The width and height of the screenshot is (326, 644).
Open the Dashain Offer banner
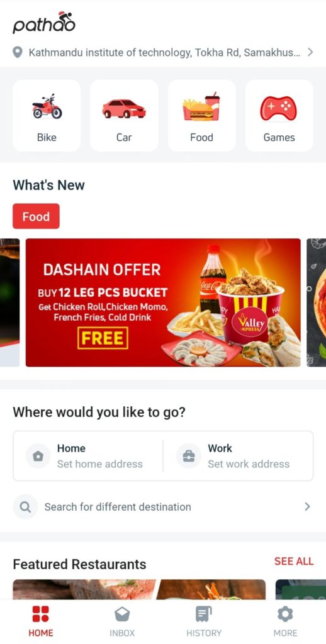tap(163, 303)
